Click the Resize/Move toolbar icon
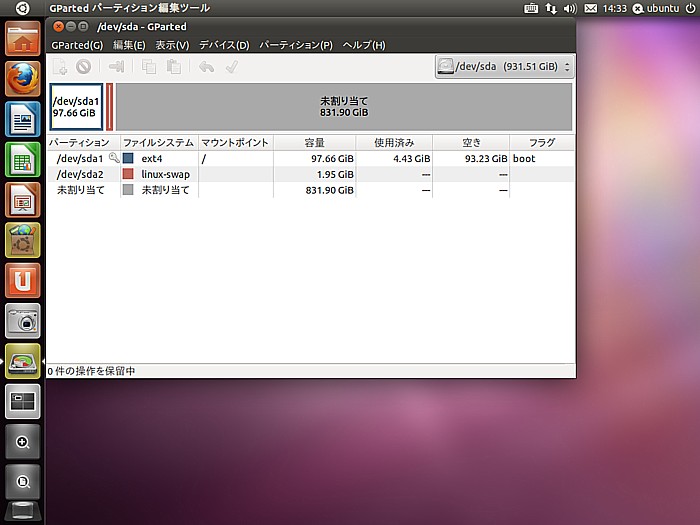 (117, 67)
